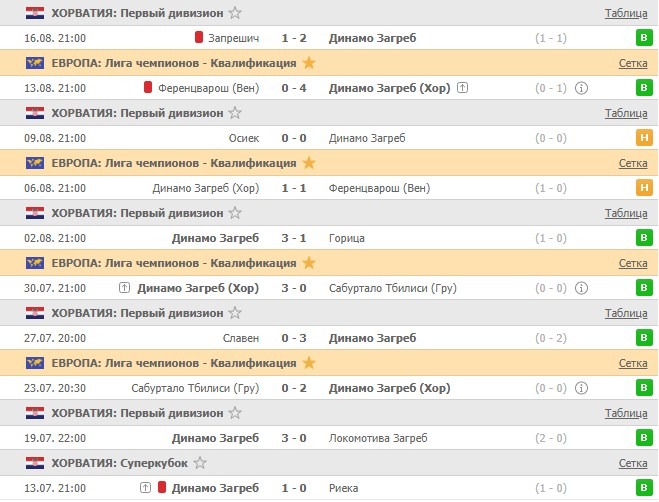This screenshot has height=502, width=659.
Task: Unstar Champions League header above Ференцварош 0-4 match
Action: 309,63
